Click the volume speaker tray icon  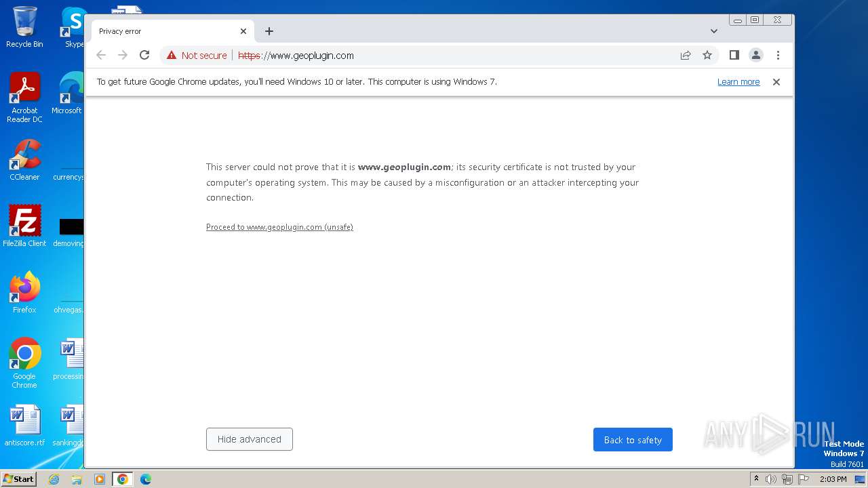[771, 479]
